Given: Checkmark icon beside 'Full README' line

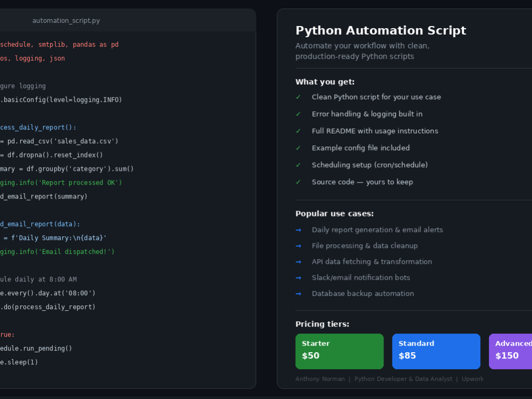Looking at the screenshot, I should [298, 131].
